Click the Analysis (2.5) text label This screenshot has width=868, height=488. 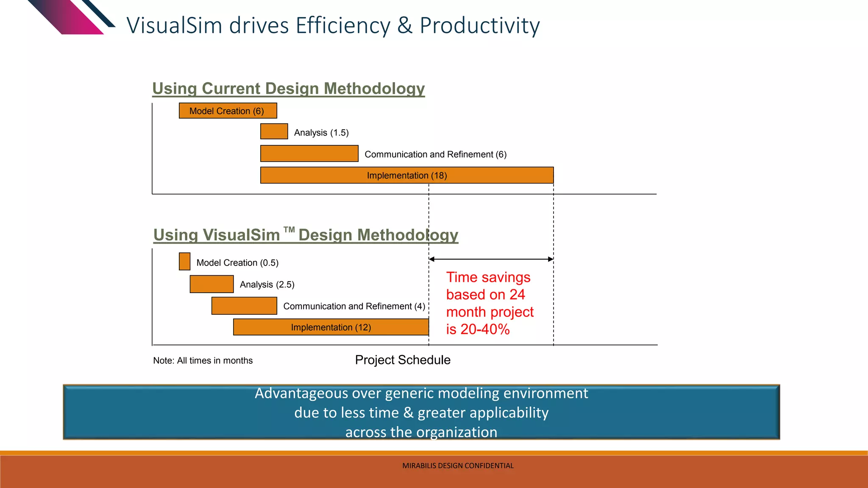pyautogui.click(x=267, y=285)
